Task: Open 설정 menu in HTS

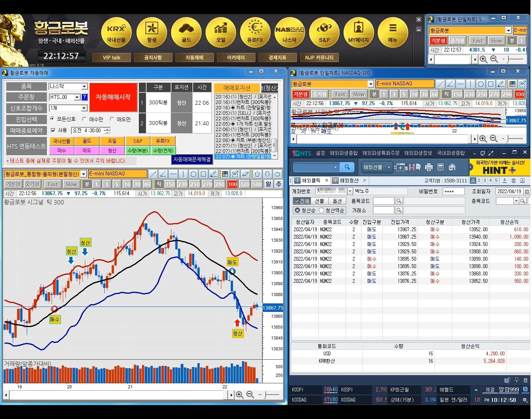Action: (321, 153)
